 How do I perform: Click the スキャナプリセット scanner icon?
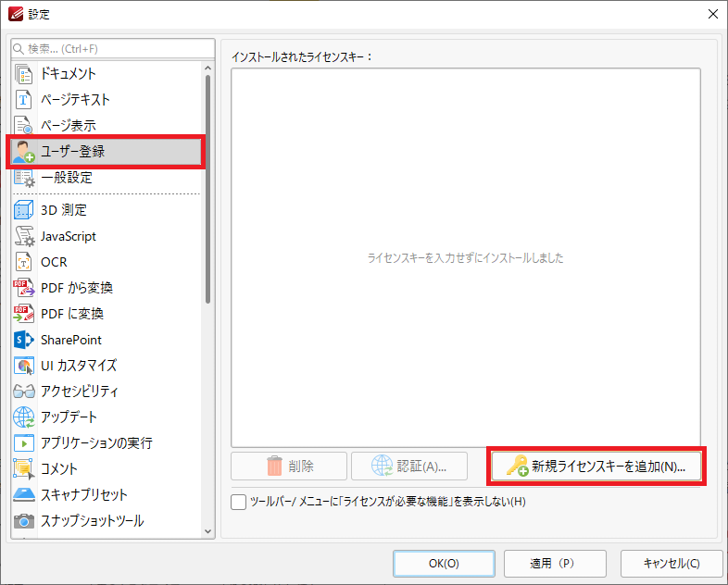click(24, 494)
